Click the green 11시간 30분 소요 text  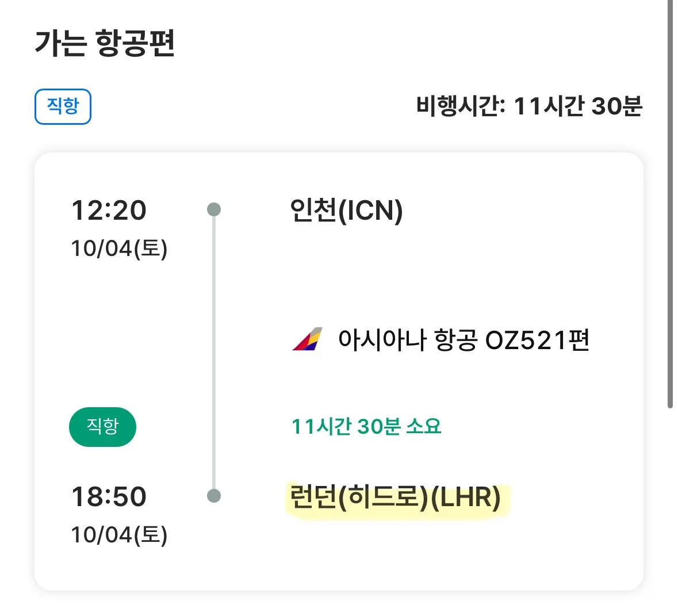pos(366,426)
